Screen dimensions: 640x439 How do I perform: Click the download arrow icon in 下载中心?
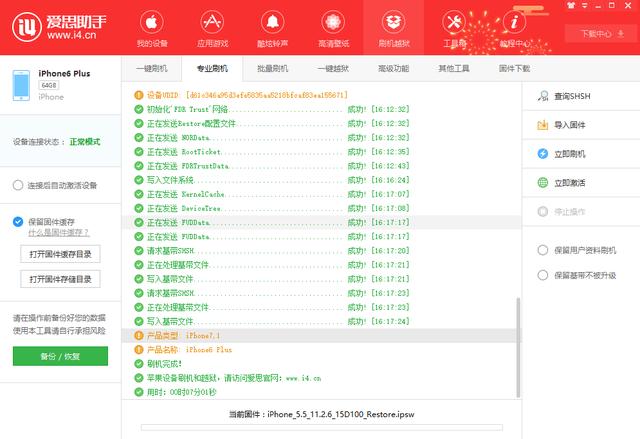(621, 33)
